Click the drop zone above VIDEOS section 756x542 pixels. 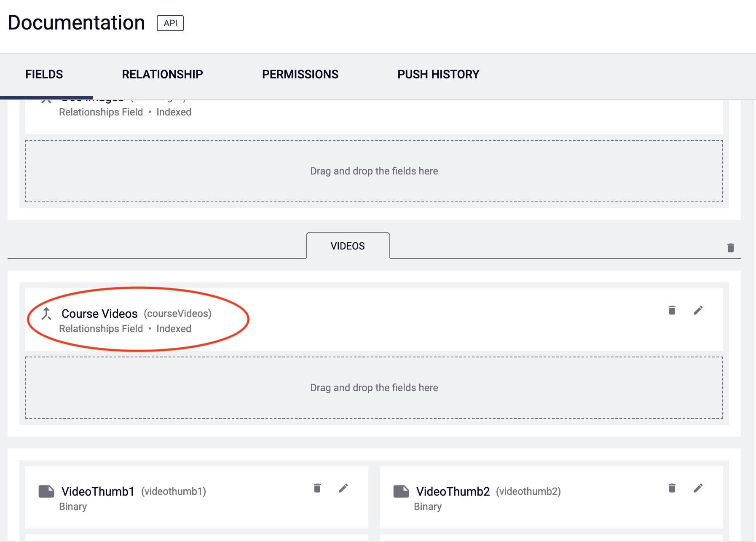tap(374, 171)
